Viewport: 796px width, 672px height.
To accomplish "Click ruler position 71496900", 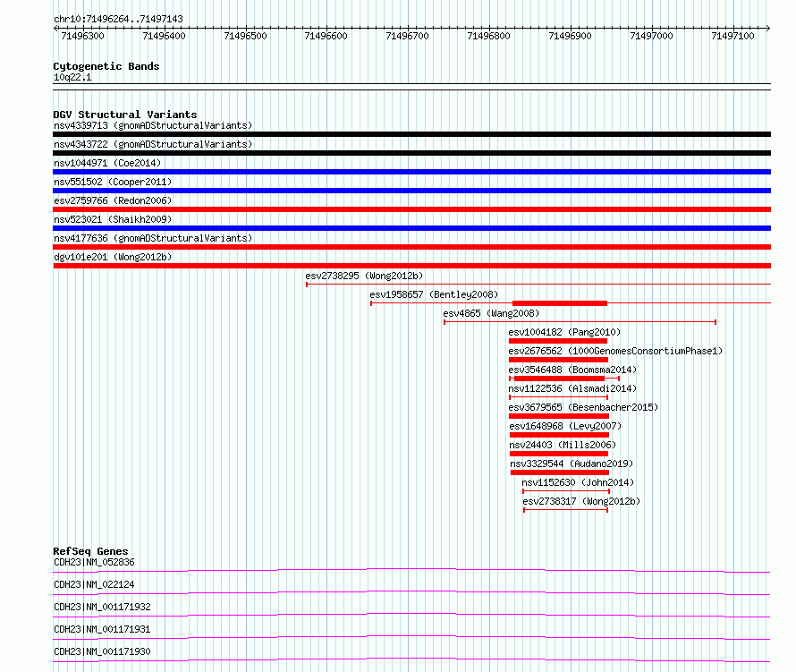I will 570,36.
